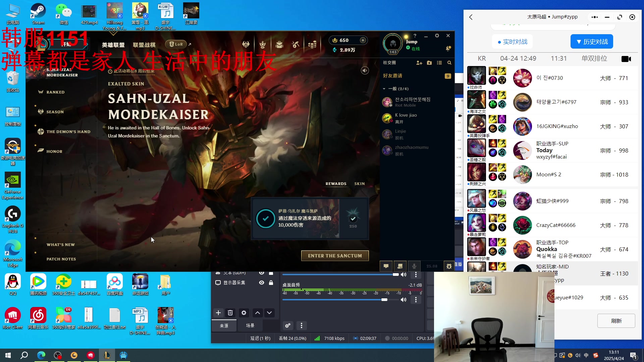This screenshot has height=362, width=644.
Task: Open the challenges crest-with-flame icon in League top bar
Action: coord(263,44)
